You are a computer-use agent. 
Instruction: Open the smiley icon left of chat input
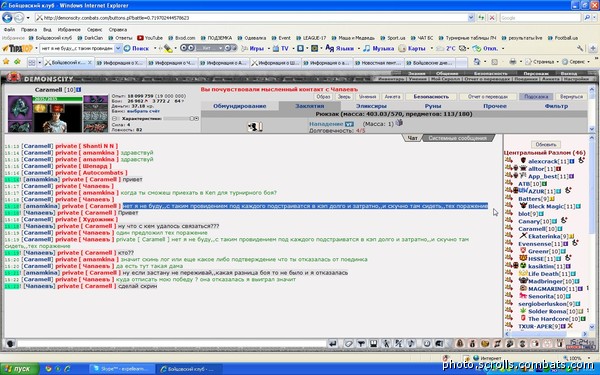pyautogui.click(x=10, y=344)
